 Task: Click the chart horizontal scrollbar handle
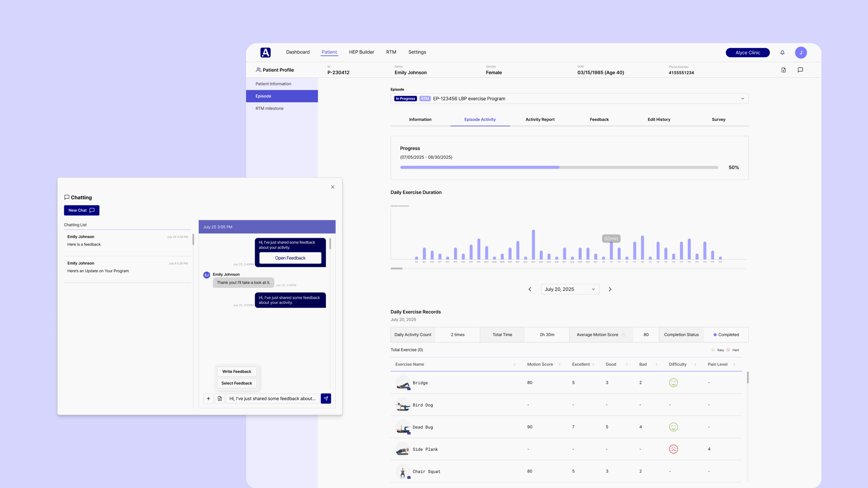pos(396,268)
